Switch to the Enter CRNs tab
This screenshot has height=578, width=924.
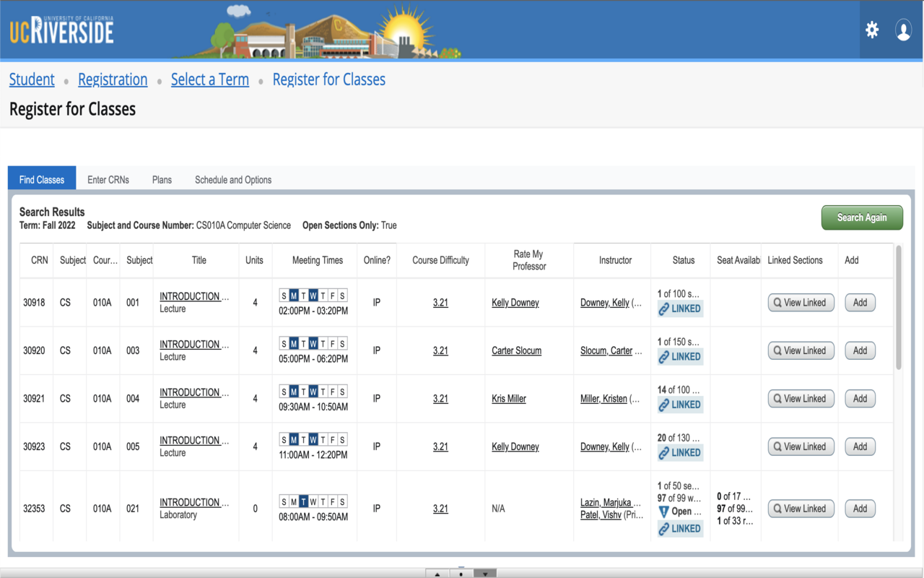point(108,180)
